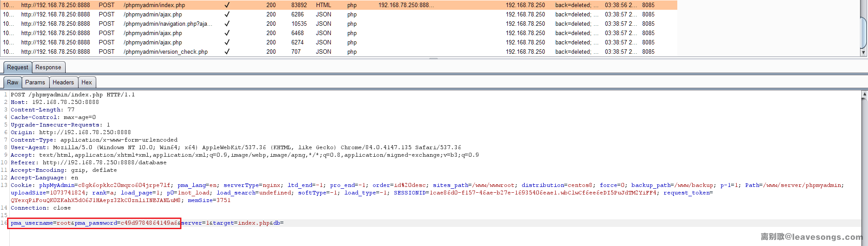Switch to the Response tab

pos(48,67)
